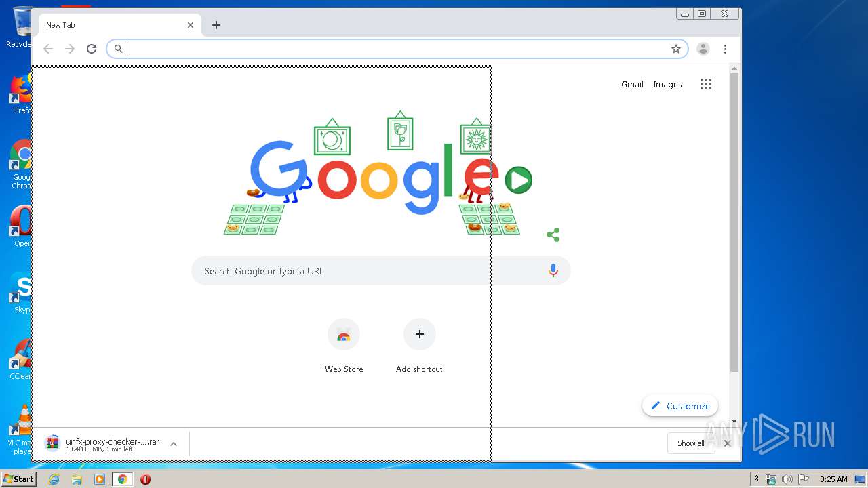The height and width of the screenshot is (488, 868).
Task: Show hidden tray icons arrow
Action: coord(756,479)
